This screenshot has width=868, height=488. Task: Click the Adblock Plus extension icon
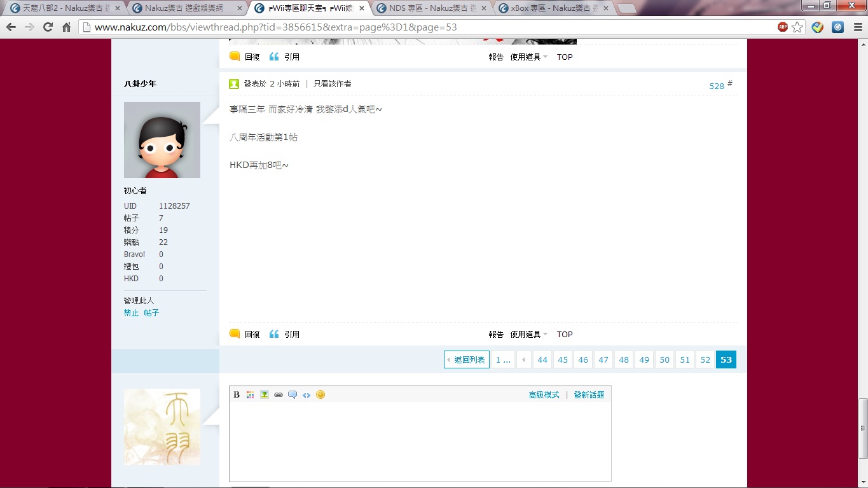783,27
